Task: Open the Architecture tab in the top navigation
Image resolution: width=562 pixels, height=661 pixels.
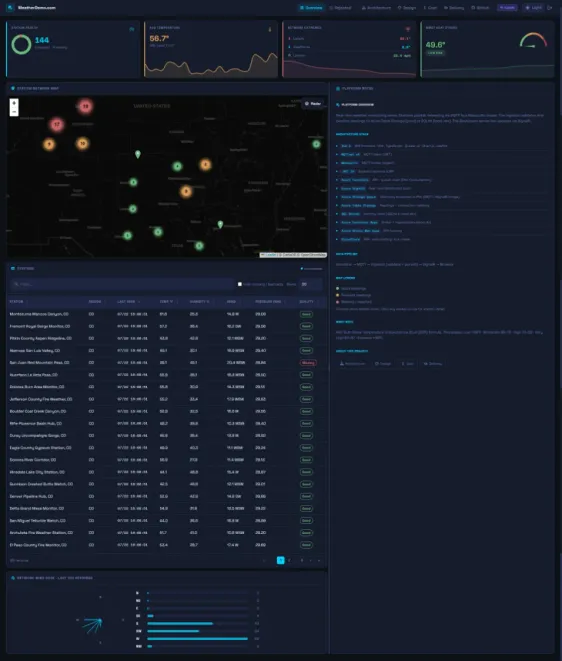Action: click(x=376, y=8)
